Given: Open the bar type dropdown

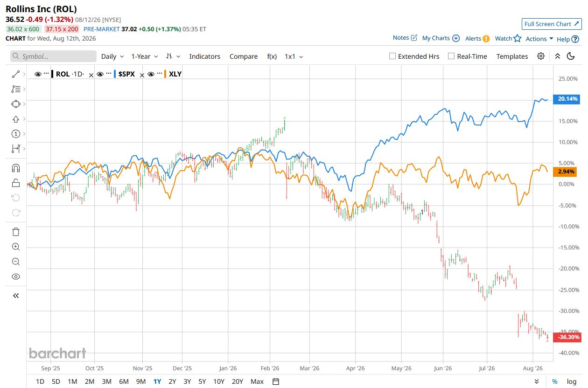Looking at the screenshot, I should [173, 56].
